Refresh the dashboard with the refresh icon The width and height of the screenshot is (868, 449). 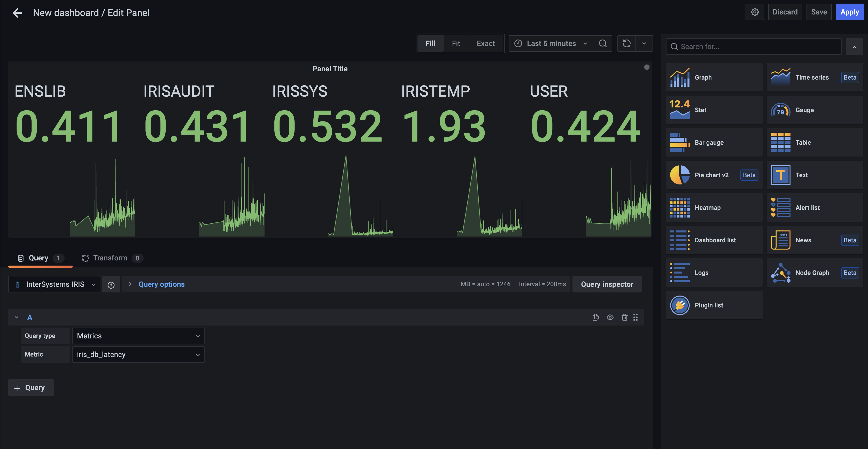(x=626, y=43)
